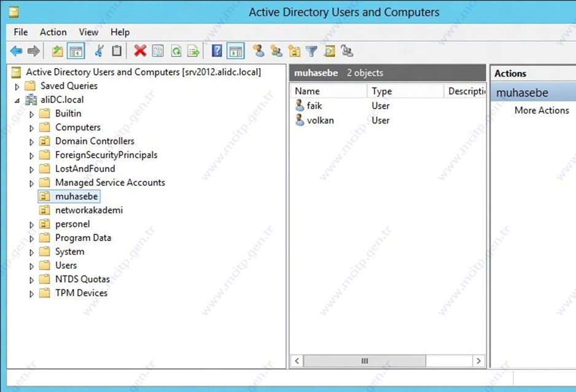
Task: Toggle the Show/Hide Action Pane icon
Action: tap(235, 51)
